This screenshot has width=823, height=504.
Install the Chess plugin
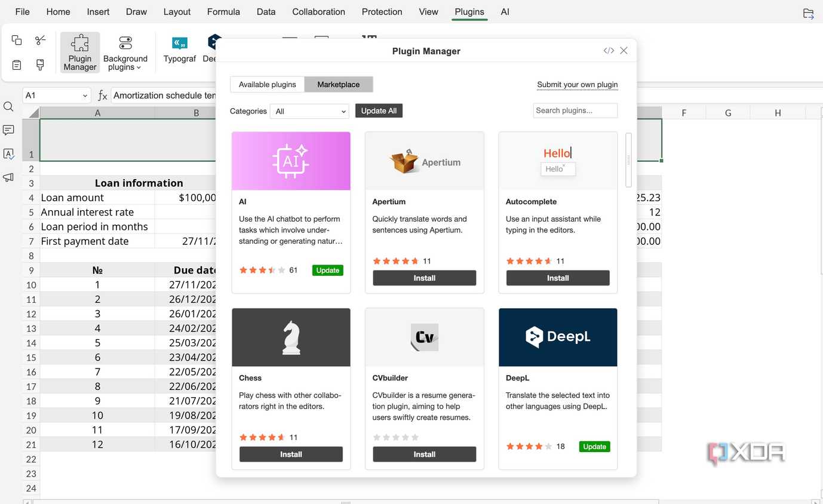tap(291, 454)
